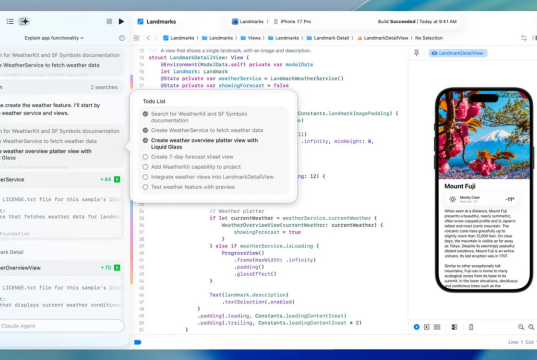Run the Landmarks app with the play button
The height and width of the screenshot is (360, 537).
tap(121, 22)
